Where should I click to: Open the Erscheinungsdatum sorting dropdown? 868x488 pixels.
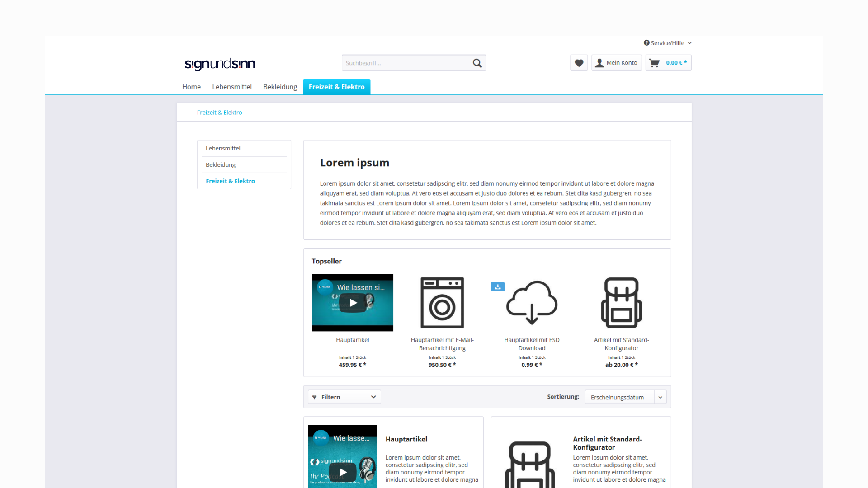pos(626,397)
